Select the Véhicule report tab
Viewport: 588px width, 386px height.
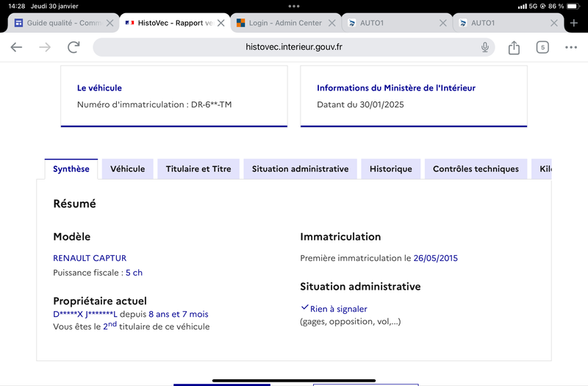(127, 169)
